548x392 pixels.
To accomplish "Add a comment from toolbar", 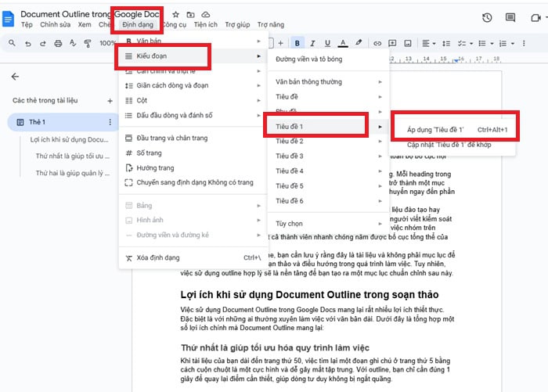I will click(x=392, y=43).
